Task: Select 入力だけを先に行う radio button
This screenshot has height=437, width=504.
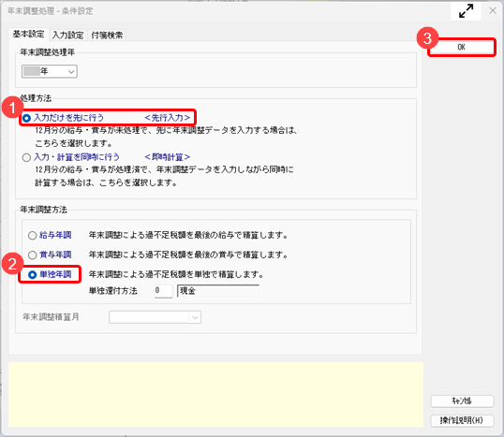Action: pos(26,118)
